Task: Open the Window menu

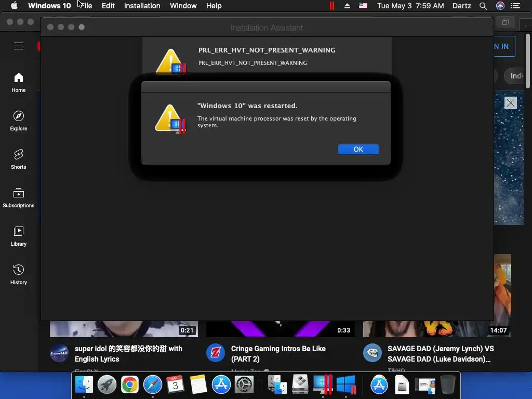Action: click(183, 6)
